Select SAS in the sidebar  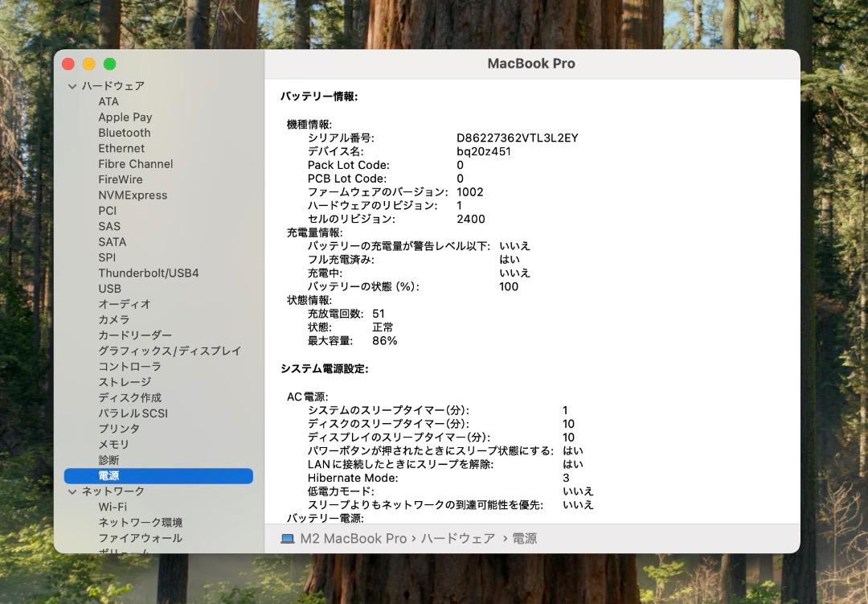click(x=109, y=226)
